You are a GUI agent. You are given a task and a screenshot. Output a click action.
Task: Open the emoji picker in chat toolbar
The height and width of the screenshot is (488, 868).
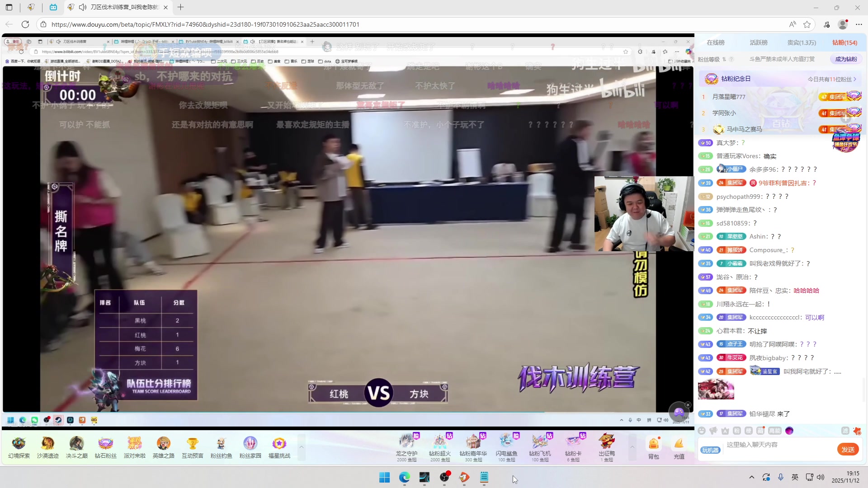[702, 431]
